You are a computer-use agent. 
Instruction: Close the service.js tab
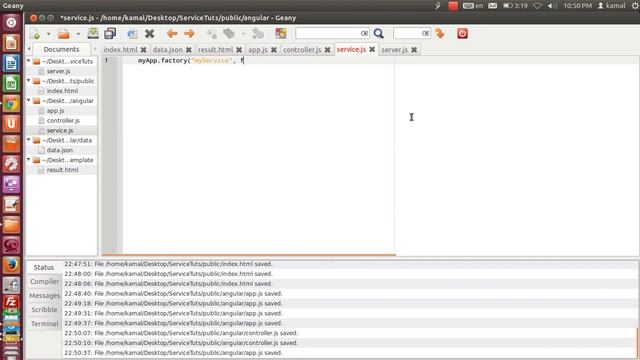(x=372, y=49)
